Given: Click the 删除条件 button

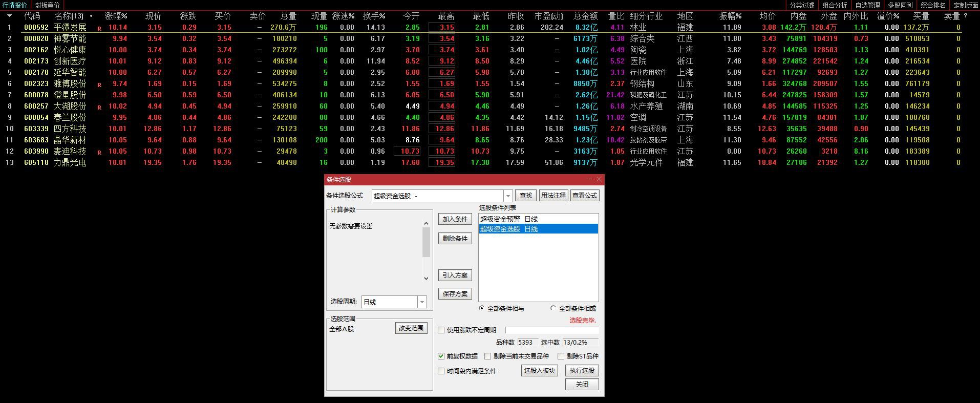Looking at the screenshot, I should [x=455, y=239].
